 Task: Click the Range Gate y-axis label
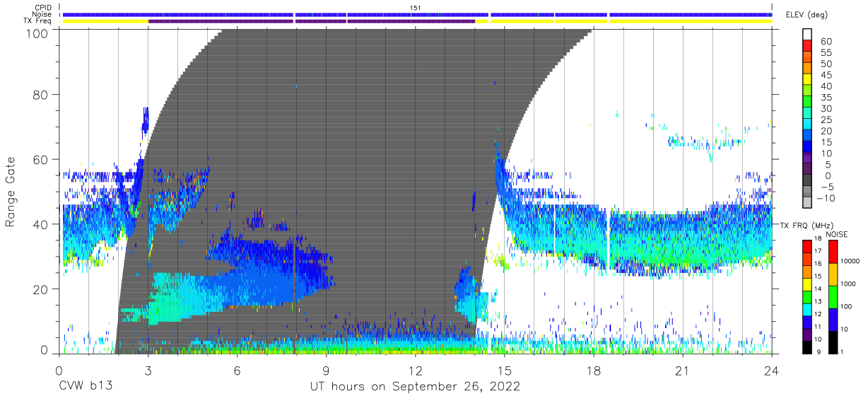pos(11,192)
